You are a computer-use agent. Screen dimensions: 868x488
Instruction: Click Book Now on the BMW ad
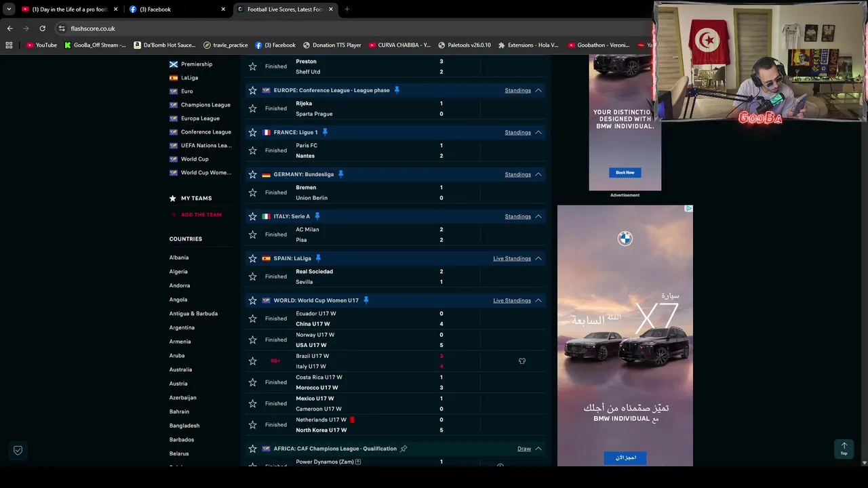pos(625,173)
